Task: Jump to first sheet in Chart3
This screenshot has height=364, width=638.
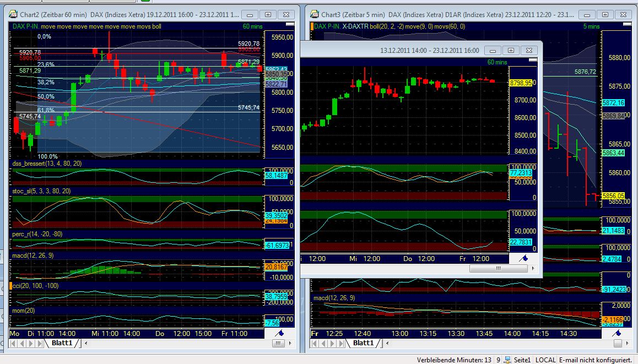Action: coord(315,344)
